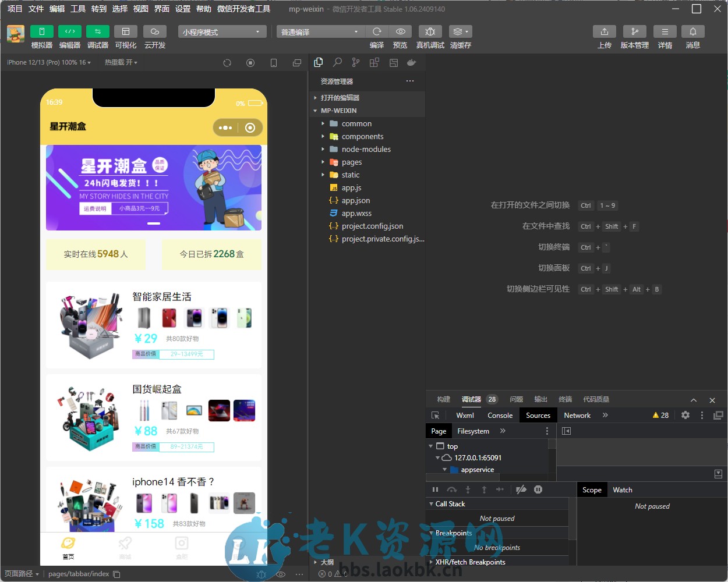This screenshot has height=582, width=728.
Task: Click the 真机调试 (Remote Debug) icon
Action: pyautogui.click(x=430, y=32)
